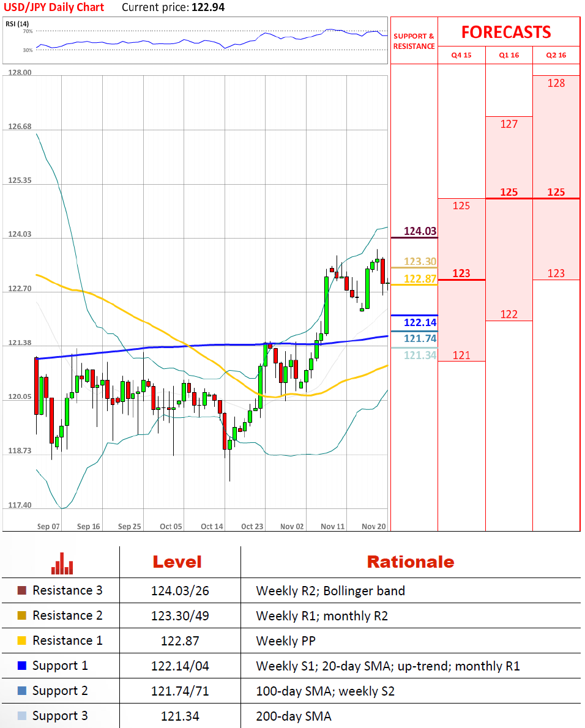Screen dimensions: 585x728
Task: Click the 124.03 resistance level label
Action: [x=420, y=231]
